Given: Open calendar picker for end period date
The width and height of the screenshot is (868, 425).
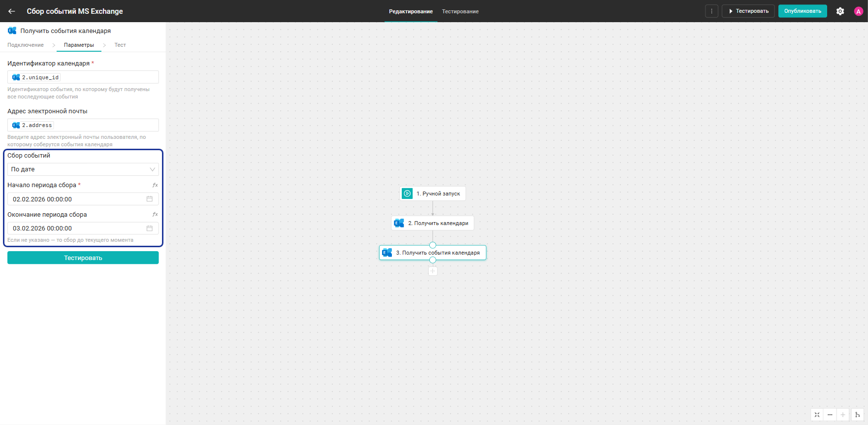Looking at the screenshot, I should 150,229.
